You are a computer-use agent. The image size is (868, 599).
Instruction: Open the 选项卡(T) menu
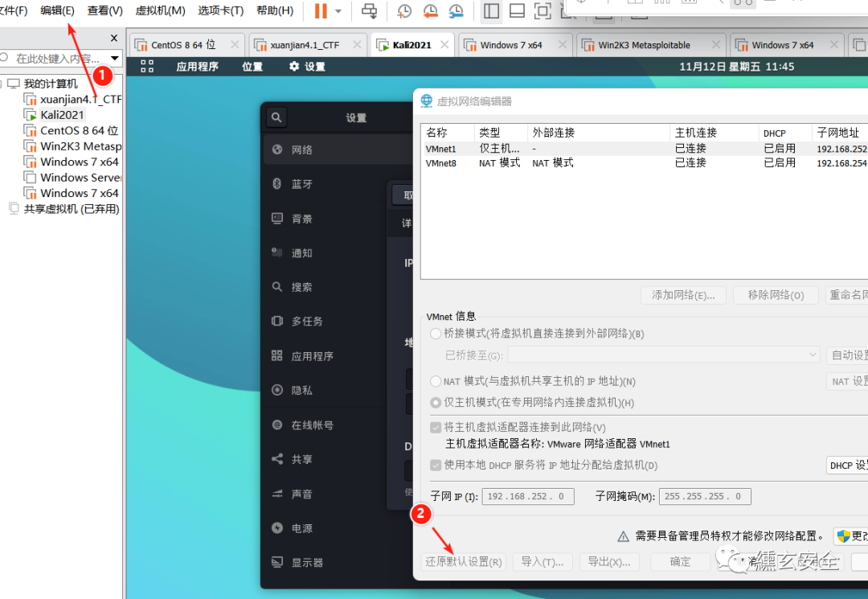click(221, 10)
